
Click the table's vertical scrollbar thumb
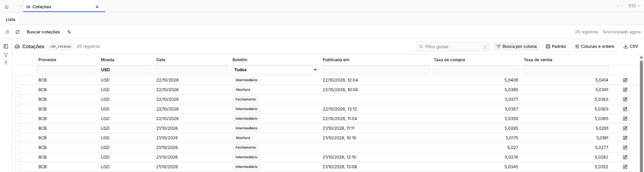pos(641,116)
